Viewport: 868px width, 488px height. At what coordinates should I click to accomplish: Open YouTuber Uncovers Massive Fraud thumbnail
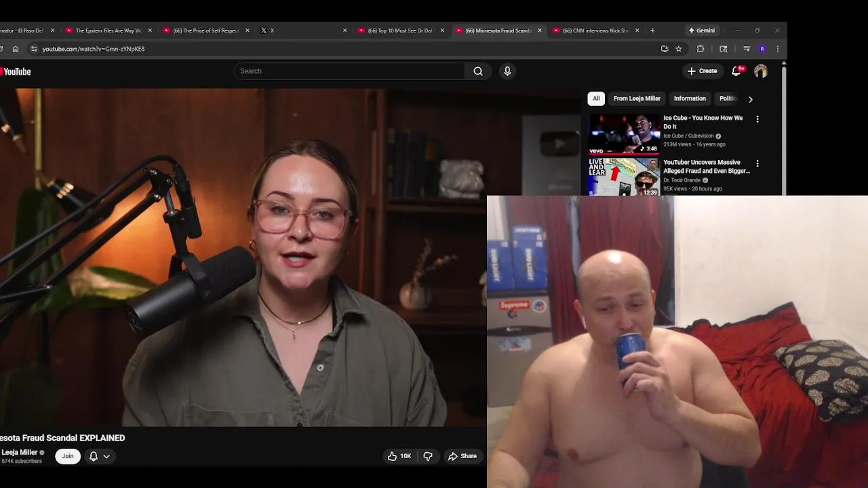[x=624, y=177]
